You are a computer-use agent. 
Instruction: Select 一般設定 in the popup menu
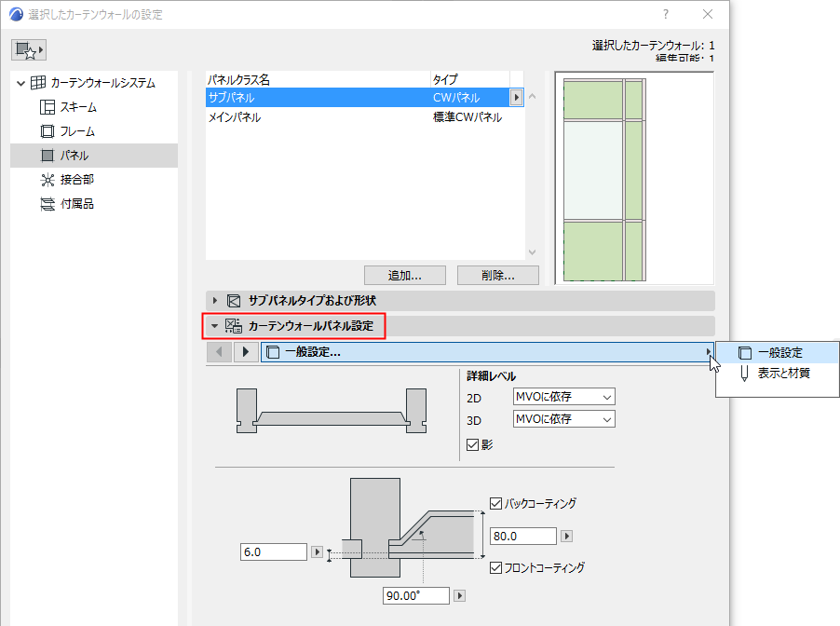tap(779, 352)
